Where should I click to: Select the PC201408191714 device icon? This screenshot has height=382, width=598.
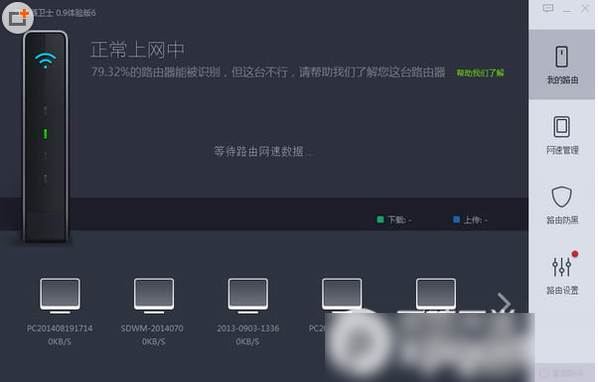point(60,296)
